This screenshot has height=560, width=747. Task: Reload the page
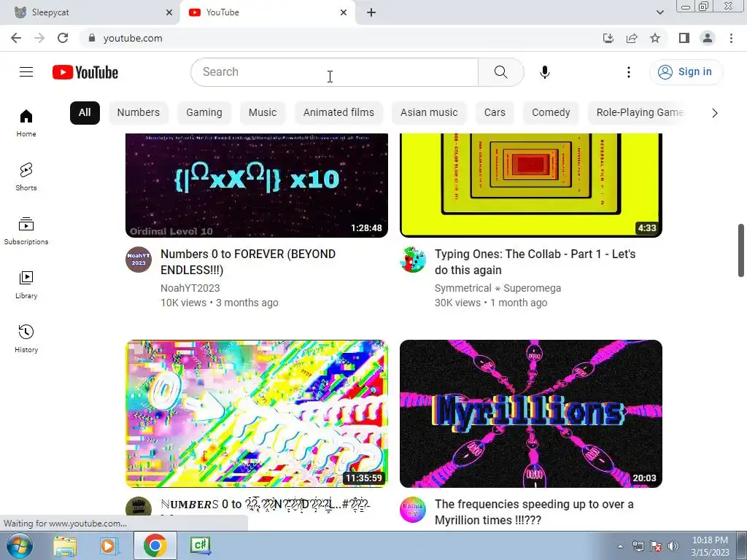[x=63, y=38]
